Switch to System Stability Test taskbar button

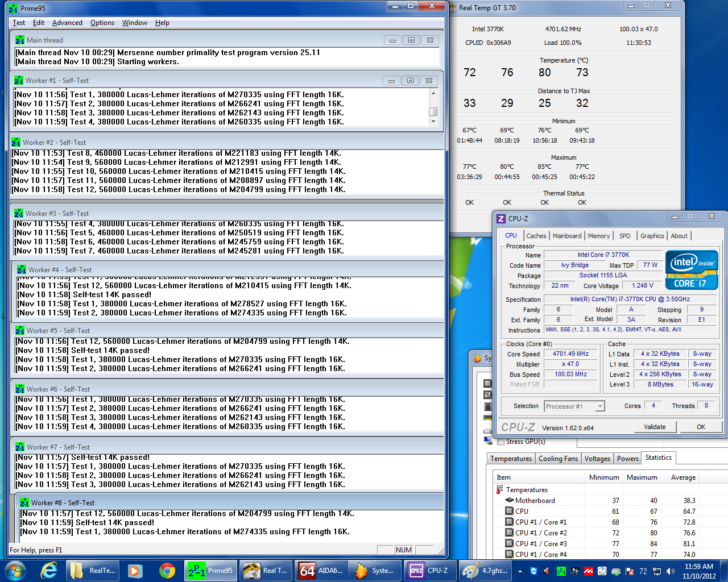click(x=374, y=571)
